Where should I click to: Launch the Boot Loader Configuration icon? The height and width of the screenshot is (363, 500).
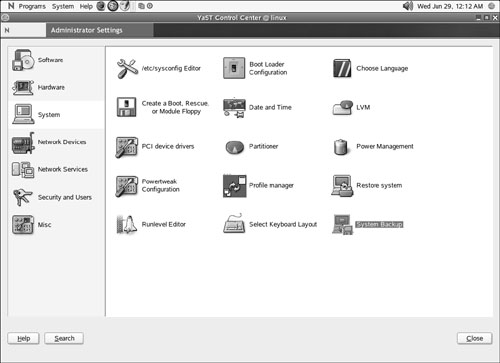click(x=234, y=68)
